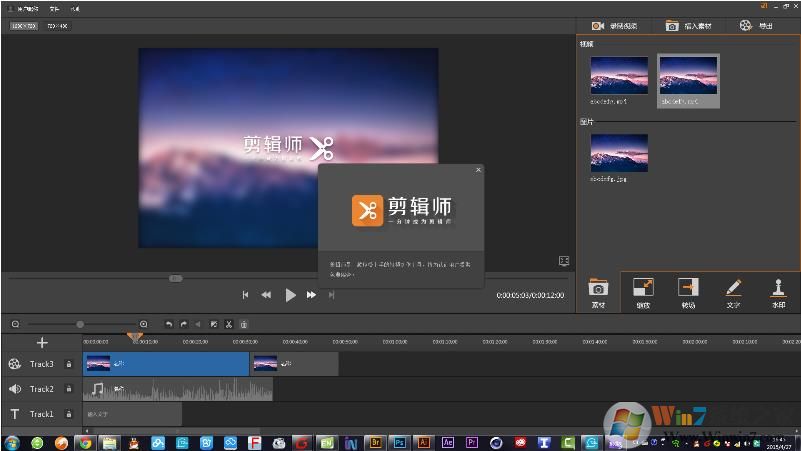801x451 pixels.
Task: Toggle the lock on Track2
Action: [68, 389]
